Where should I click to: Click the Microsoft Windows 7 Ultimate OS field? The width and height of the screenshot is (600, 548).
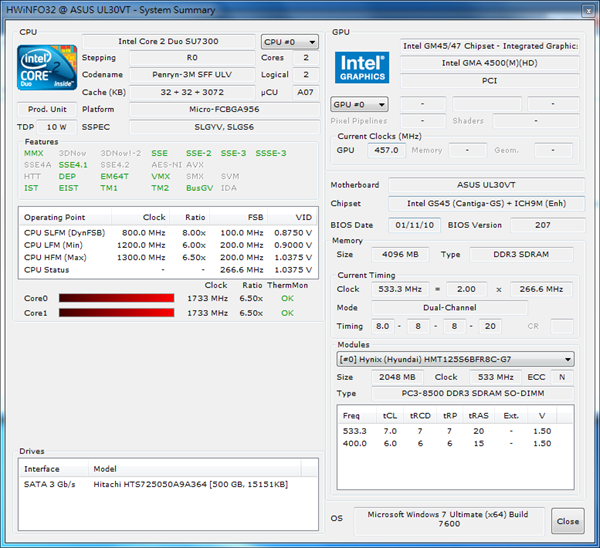click(x=447, y=520)
